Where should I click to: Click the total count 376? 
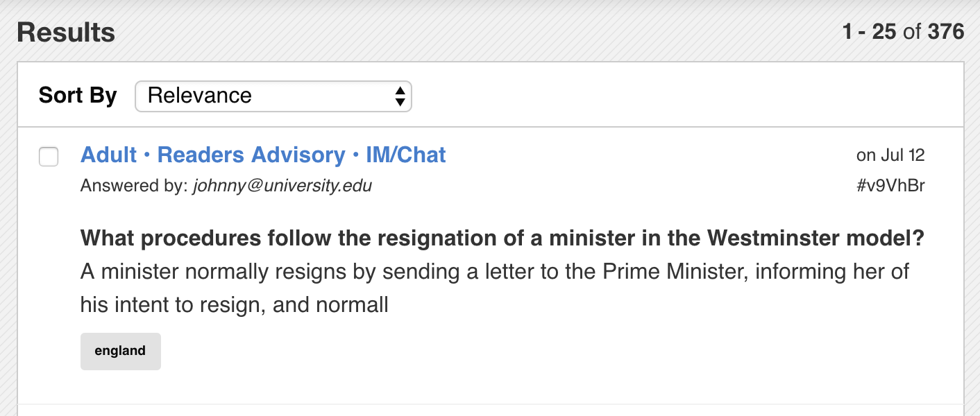(x=946, y=31)
